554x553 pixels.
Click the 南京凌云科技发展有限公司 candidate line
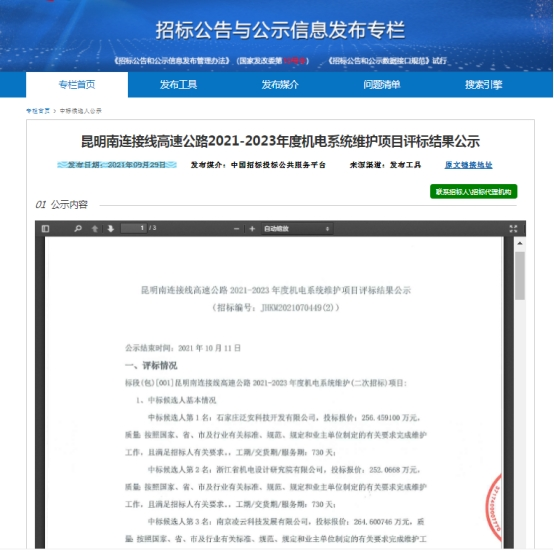(286, 522)
